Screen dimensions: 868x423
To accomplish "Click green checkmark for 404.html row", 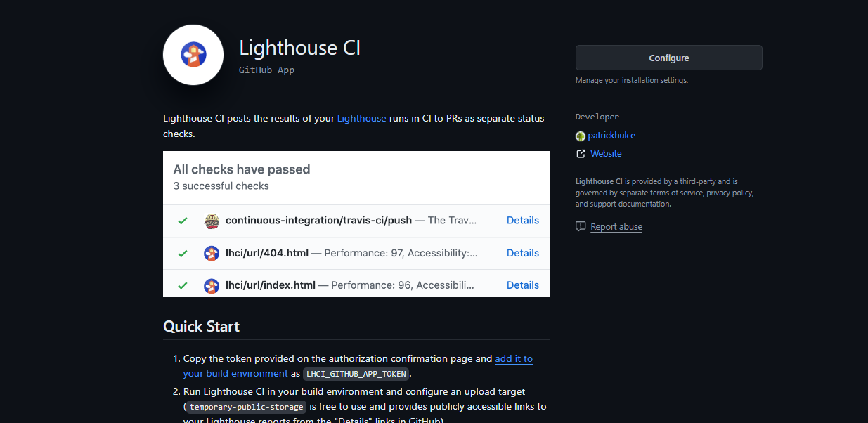I will click(x=183, y=253).
